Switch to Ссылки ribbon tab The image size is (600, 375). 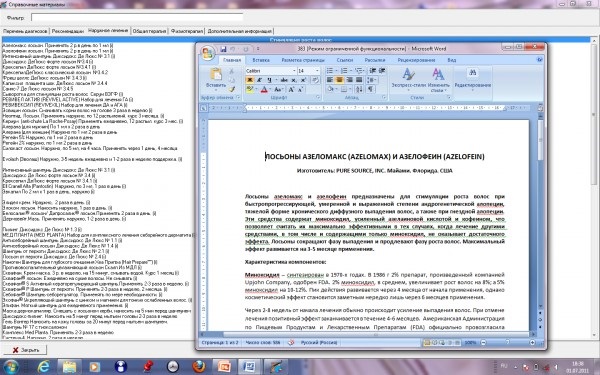pyautogui.click(x=344, y=60)
